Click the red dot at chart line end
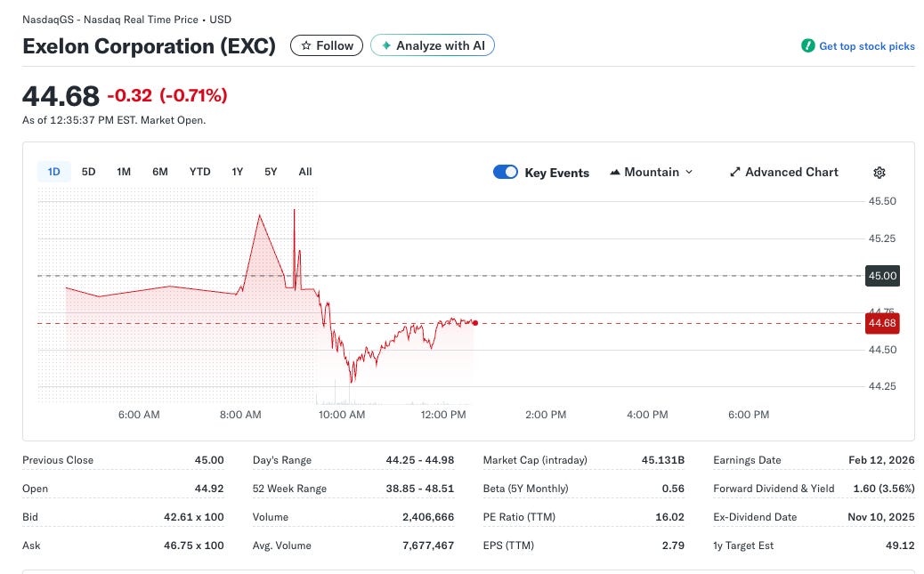This screenshot has width=924, height=574. tap(475, 323)
